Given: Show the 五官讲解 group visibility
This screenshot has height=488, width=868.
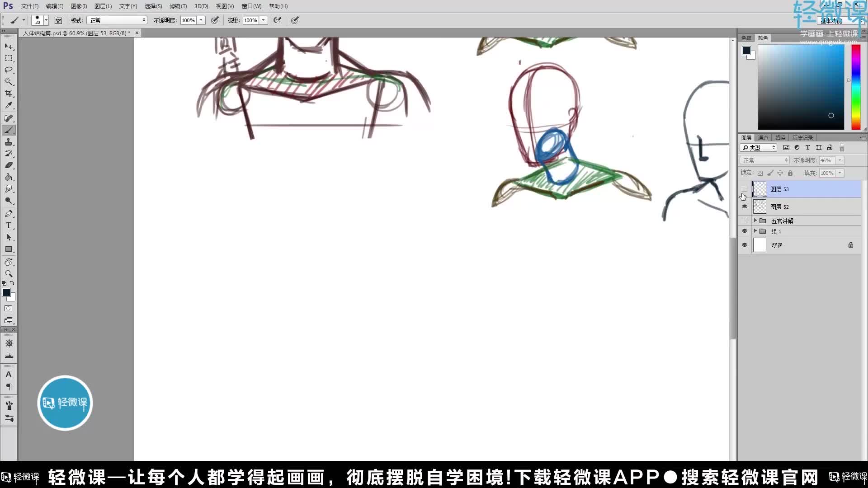Looking at the screenshot, I should [x=745, y=221].
